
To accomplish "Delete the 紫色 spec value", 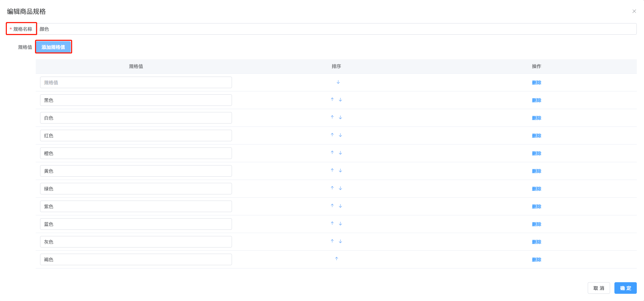I will click(536, 206).
